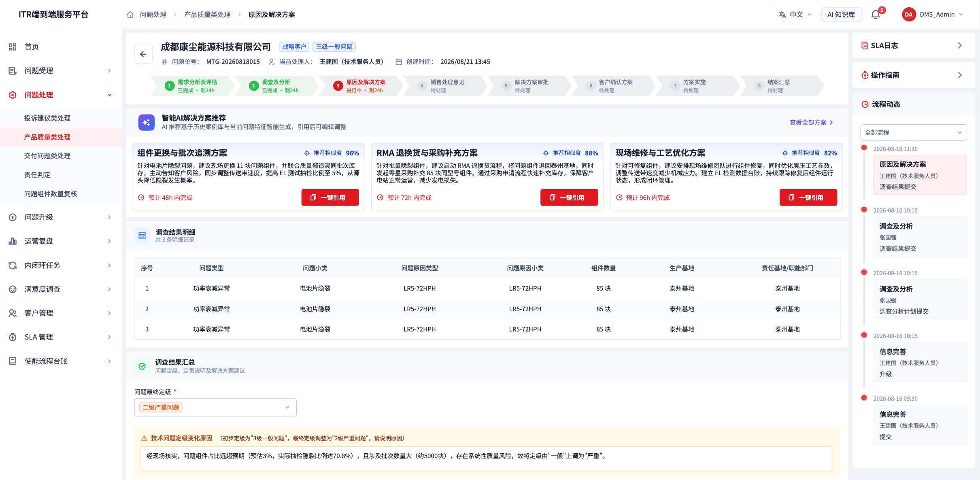980x480 pixels.
Task: Go to step 4 销售处理意见
Action: pyautogui.click(x=444, y=86)
